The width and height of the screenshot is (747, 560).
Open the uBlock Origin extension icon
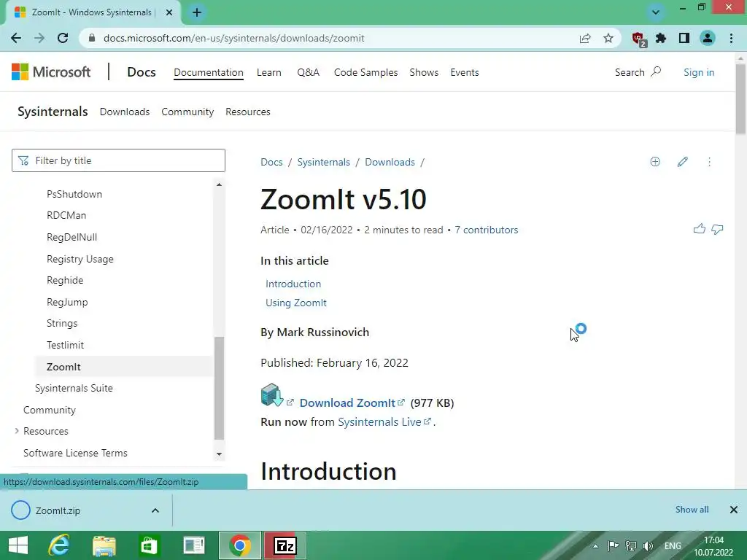pyautogui.click(x=638, y=39)
